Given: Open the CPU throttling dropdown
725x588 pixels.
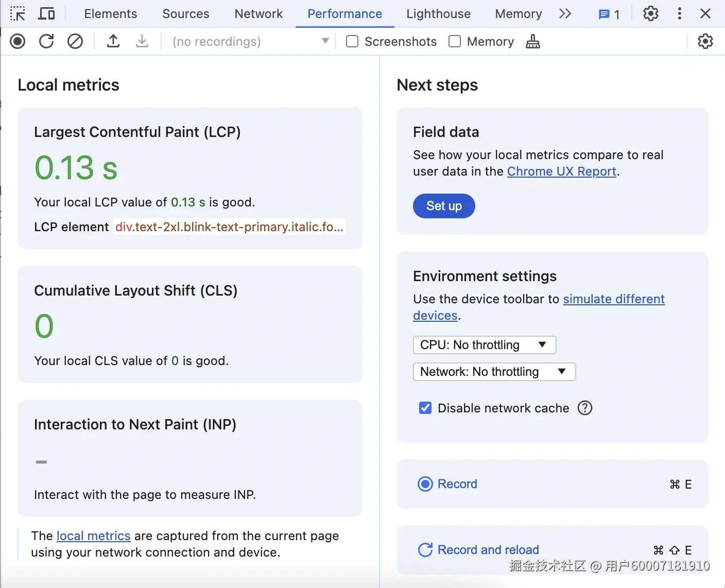Looking at the screenshot, I should tap(484, 345).
